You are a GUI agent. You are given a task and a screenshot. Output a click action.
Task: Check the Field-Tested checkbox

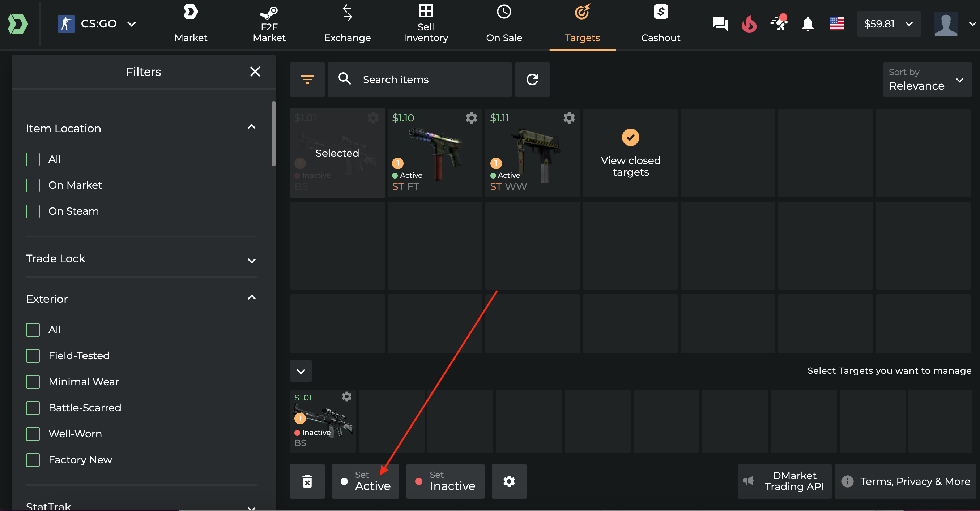pyautogui.click(x=33, y=356)
